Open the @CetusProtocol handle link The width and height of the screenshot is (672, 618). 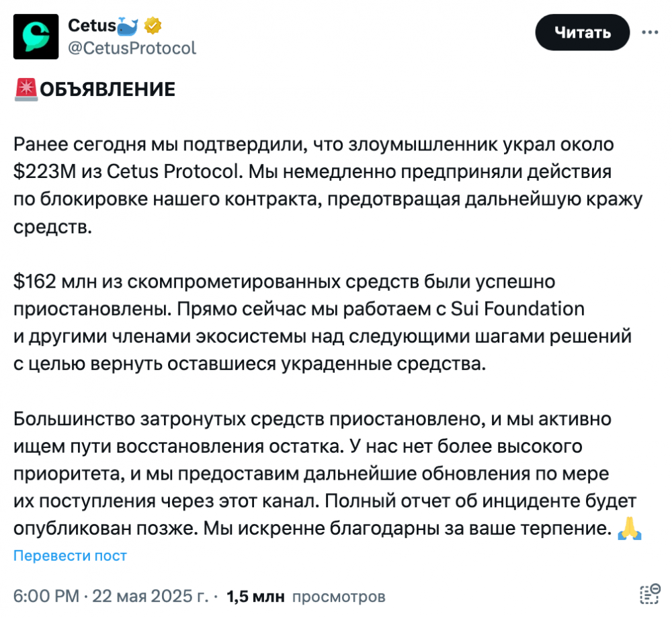pos(132,48)
